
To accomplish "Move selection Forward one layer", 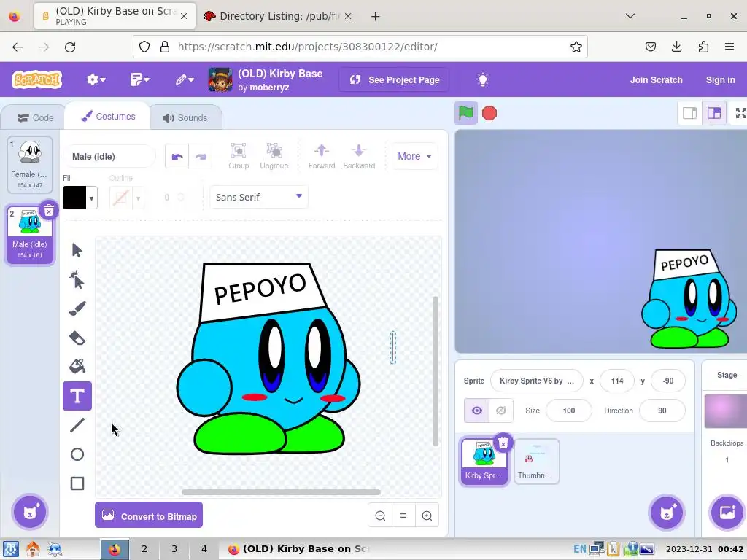I will [322, 156].
